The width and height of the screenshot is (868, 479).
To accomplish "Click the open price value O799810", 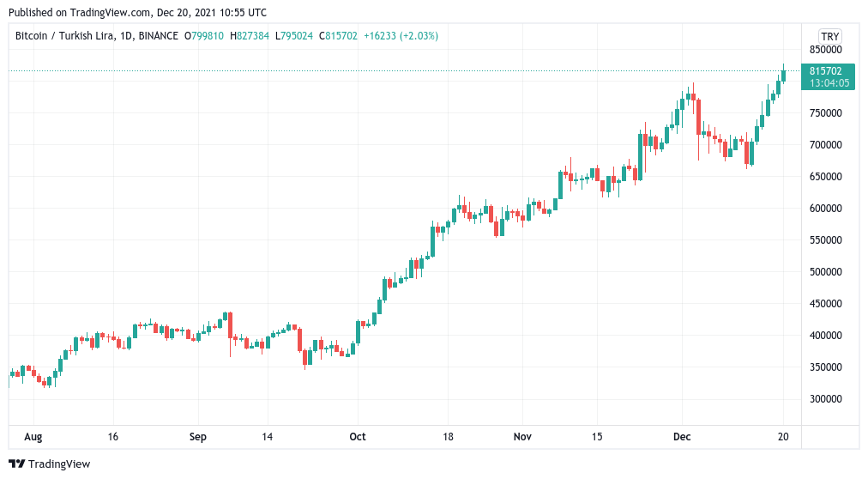I will click(x=204, y=36).
